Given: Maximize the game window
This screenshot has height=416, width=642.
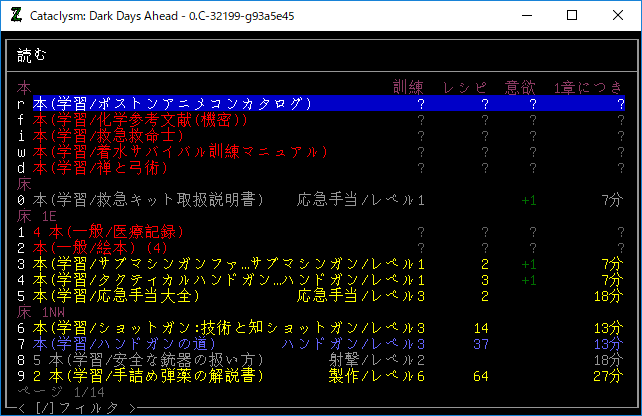Looking at the screenshot, I should [x=572, y=16].
